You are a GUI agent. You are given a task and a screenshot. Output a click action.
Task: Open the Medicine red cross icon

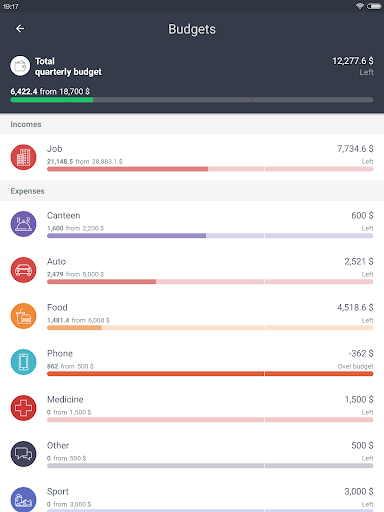pyautogui.click(x=23, y=408)
